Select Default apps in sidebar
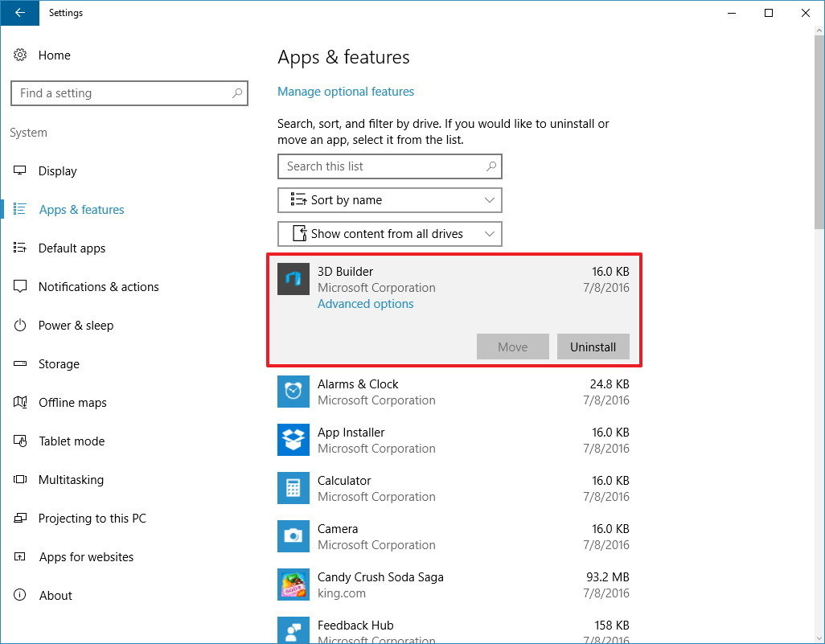The height and width of the screenshot is (644, 825). coord(72,248)
